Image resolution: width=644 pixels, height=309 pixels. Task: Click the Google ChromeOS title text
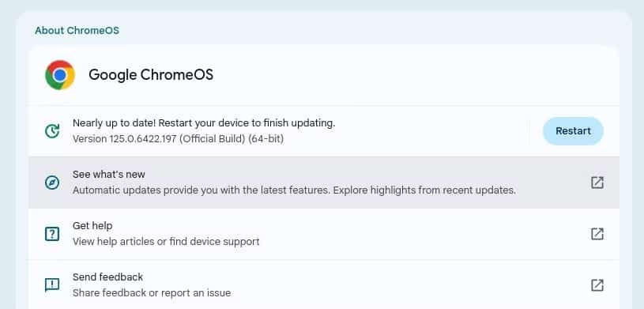pos(151,75)
